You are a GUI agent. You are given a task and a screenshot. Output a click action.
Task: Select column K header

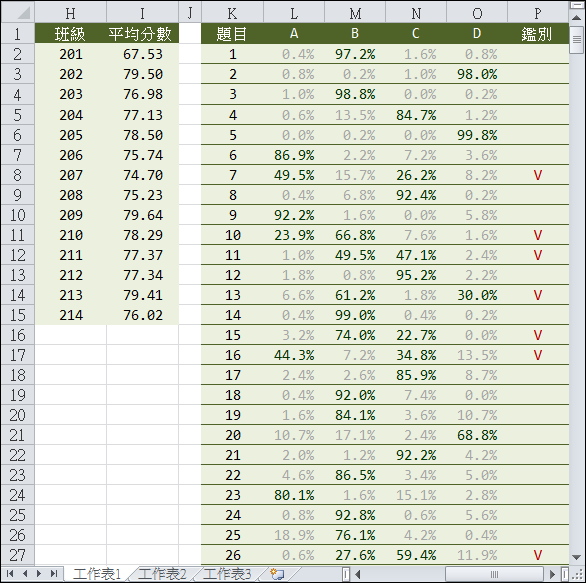[x=232, y=13]
